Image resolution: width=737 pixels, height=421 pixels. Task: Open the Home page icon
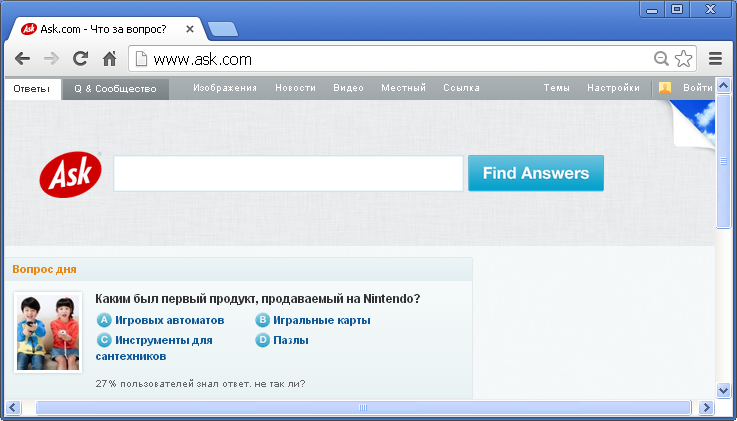[x=110, y=59]
